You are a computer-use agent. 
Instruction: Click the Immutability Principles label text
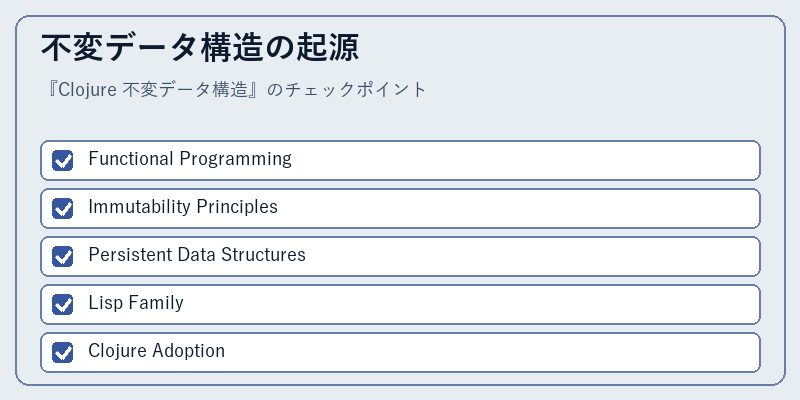183,207
